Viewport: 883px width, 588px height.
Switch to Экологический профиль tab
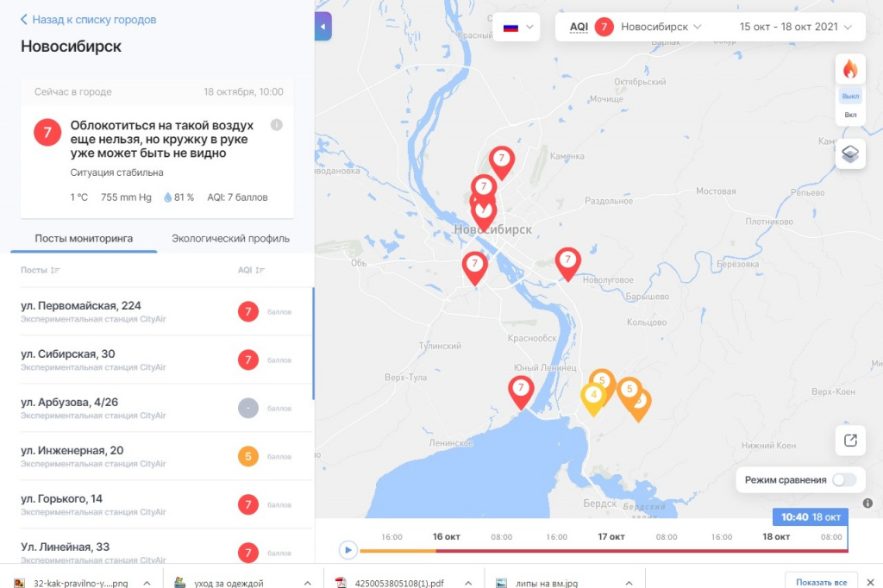[230, 238]
